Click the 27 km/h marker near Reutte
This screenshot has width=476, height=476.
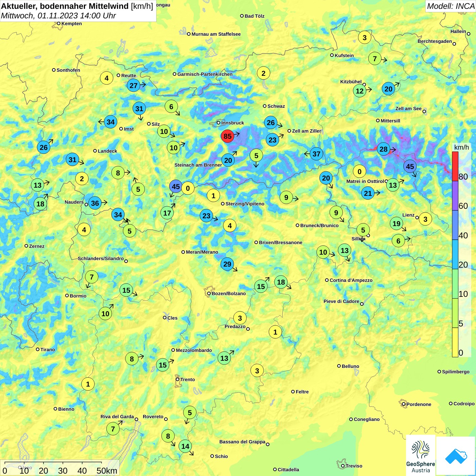tap(134, 85)
